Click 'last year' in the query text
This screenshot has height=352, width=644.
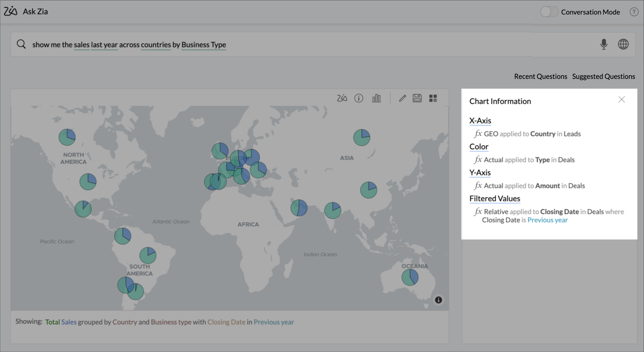pyautogui.click(x=104, y=45)
